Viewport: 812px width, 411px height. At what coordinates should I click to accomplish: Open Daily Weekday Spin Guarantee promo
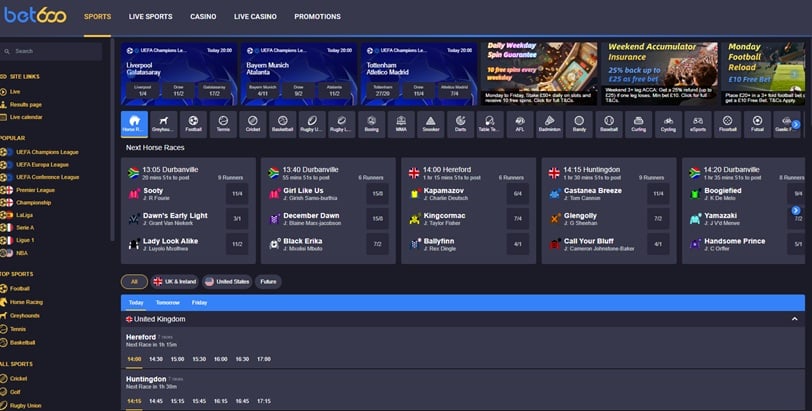point(539,74)
